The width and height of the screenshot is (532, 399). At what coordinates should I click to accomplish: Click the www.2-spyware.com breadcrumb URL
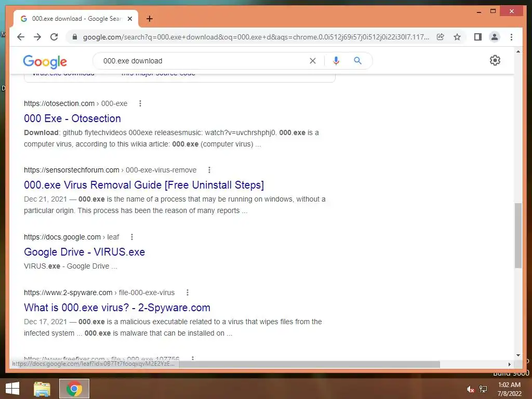(99, 292)
